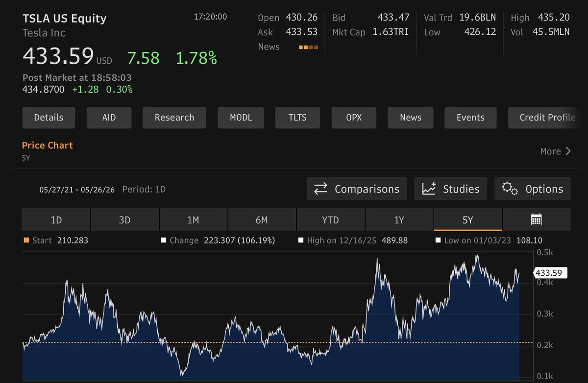Viewport: 588px width, 383px height.
Task: Switch chart to YTD range
Action: click(331, 219)
